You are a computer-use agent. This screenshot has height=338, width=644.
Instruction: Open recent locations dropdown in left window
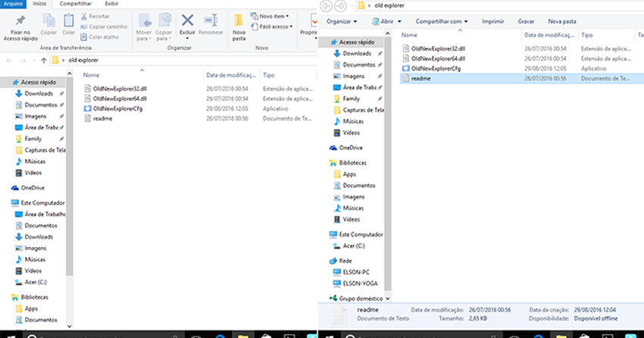[33, 61]
